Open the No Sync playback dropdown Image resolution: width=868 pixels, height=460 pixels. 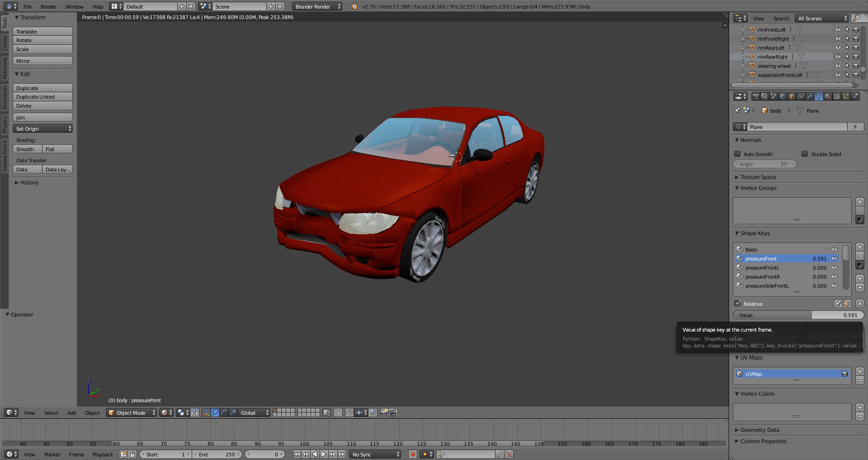[x=375, y=454]
